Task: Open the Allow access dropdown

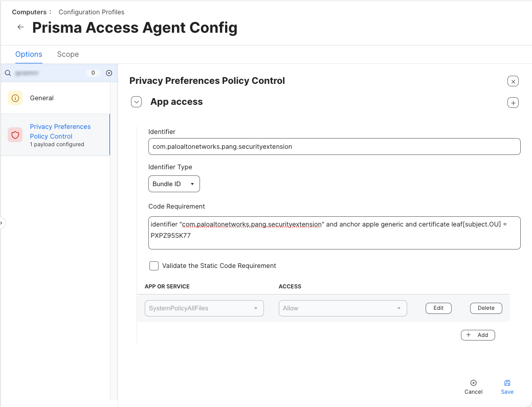Action: coord(343,308)
